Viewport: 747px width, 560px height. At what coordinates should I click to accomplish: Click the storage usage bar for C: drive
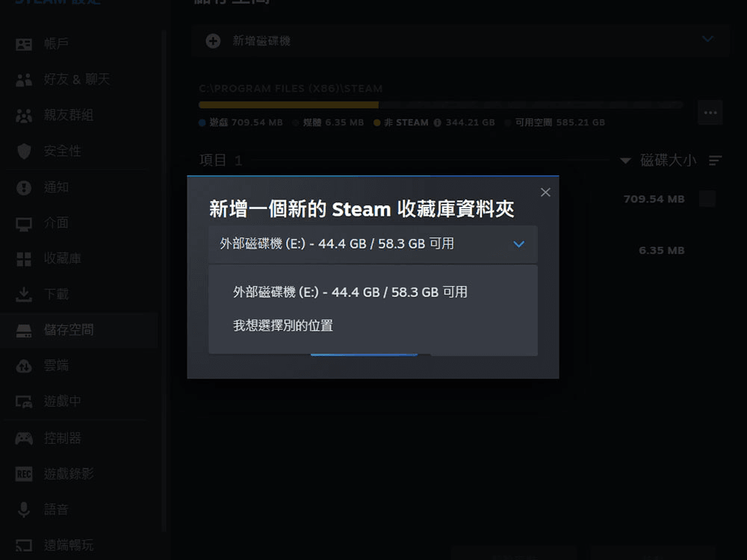coord(441,105)
